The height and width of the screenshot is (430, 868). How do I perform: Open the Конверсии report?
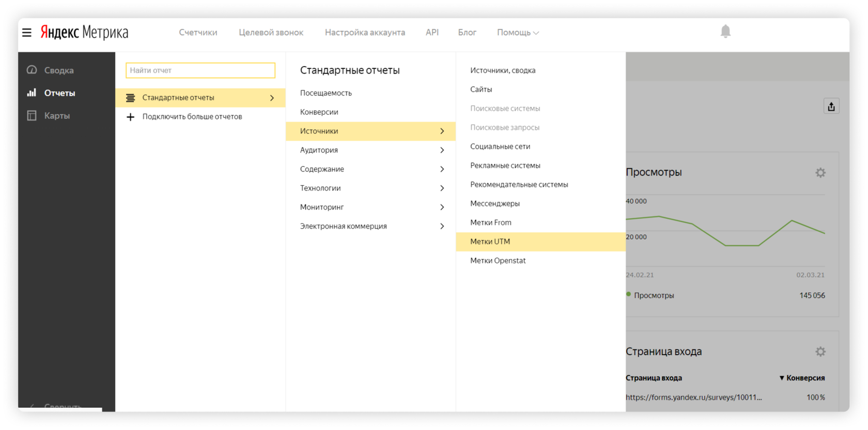click(319, 112)
